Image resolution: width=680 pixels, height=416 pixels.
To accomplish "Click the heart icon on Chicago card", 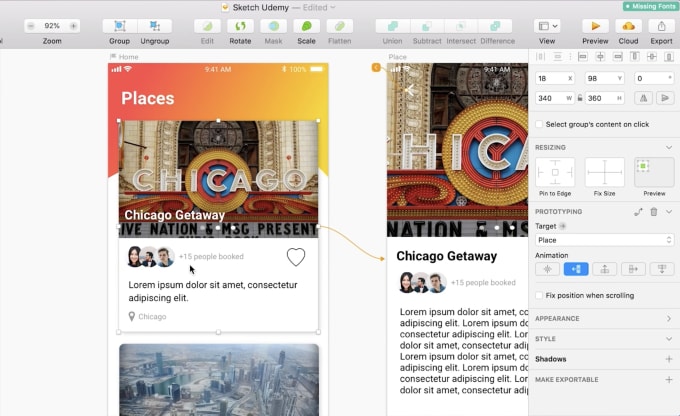I will click(296, 257).
